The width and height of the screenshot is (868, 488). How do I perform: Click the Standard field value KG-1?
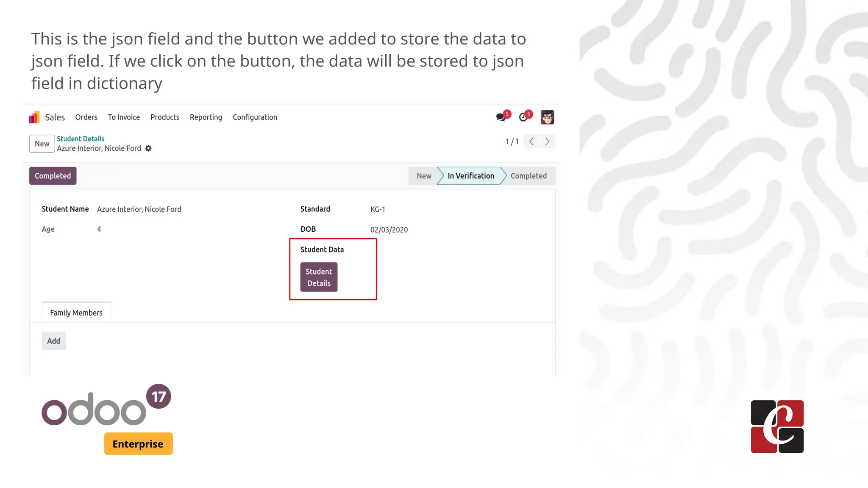coord(378,209)
